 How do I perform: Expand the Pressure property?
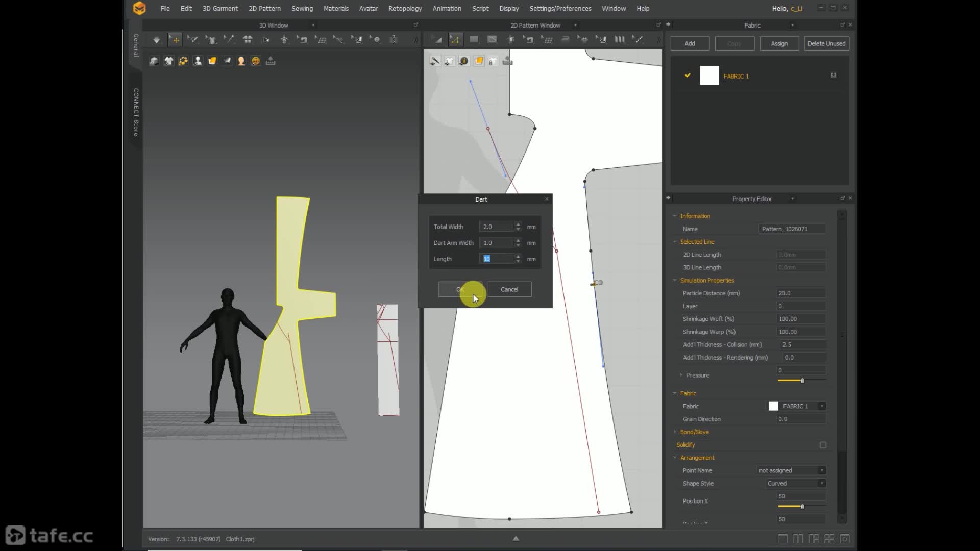click(681, 375)
